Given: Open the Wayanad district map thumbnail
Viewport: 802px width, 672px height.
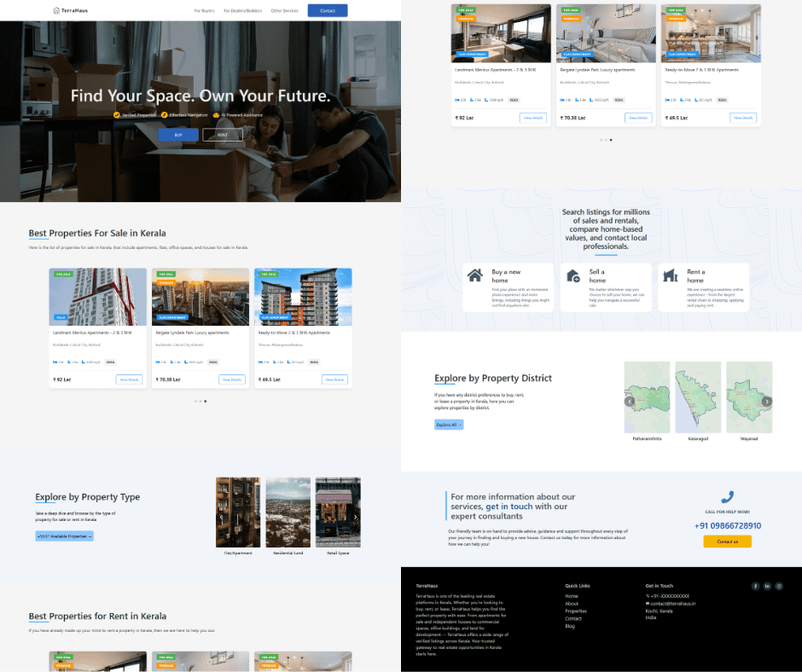Looking at the screenshot, I should tap(749, 397).
